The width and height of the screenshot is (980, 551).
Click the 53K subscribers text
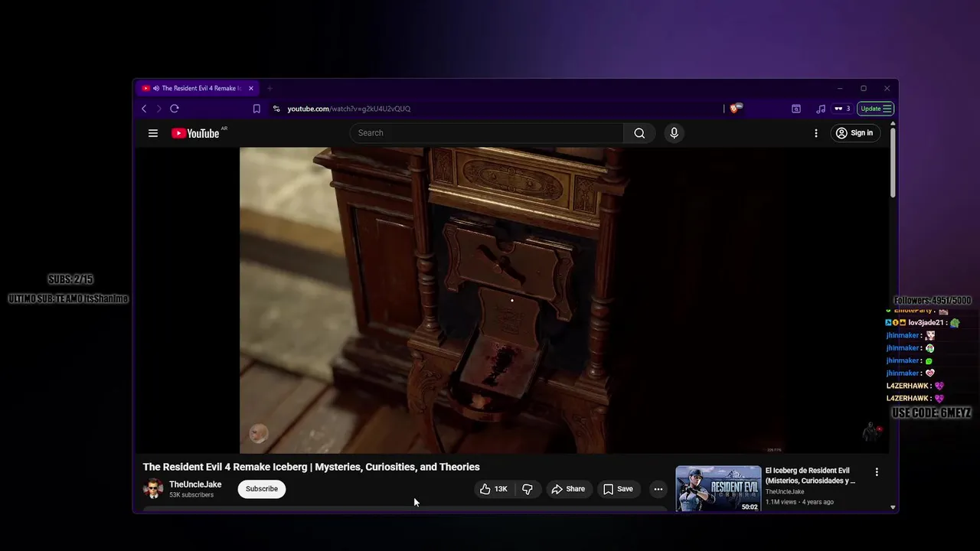click(191, 495)
